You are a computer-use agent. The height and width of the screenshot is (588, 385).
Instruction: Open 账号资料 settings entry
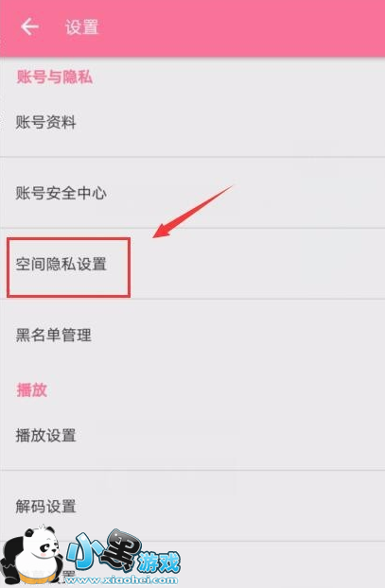click(193, 122)
